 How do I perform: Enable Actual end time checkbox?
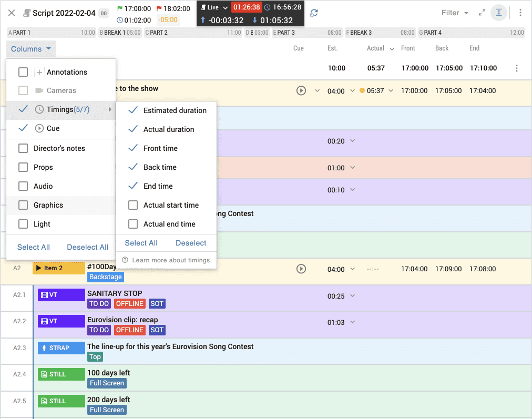(x=133, y=224)
